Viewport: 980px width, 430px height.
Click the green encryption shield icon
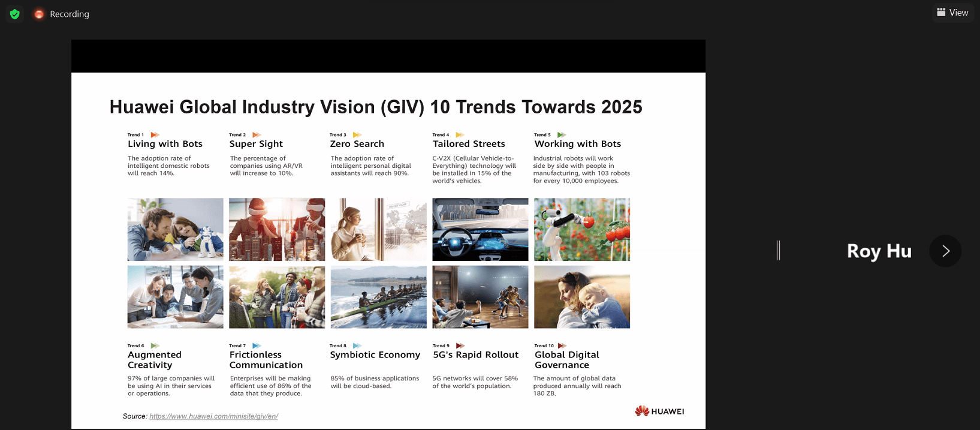click(x=15, y=14)
